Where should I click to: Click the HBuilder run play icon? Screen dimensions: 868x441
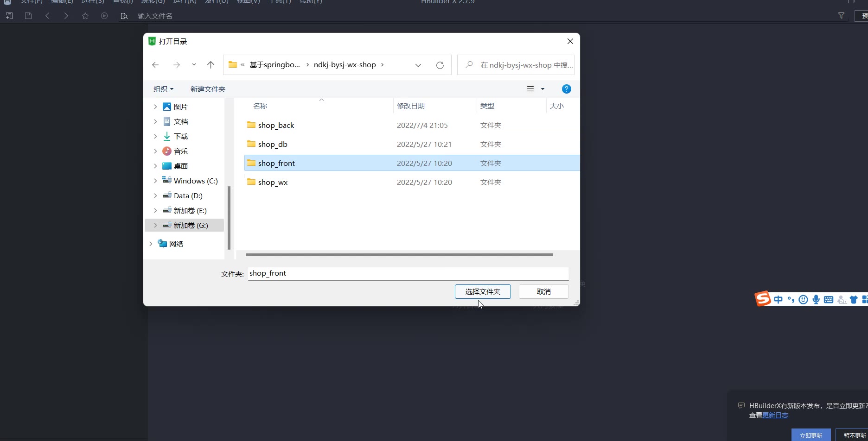coord(104,16)
